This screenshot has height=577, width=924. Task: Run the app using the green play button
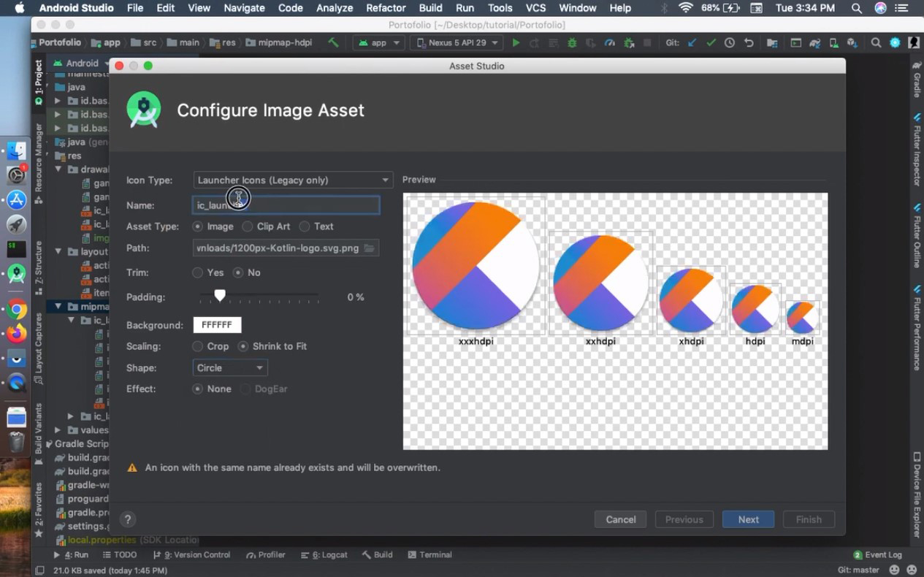[516, 42]
